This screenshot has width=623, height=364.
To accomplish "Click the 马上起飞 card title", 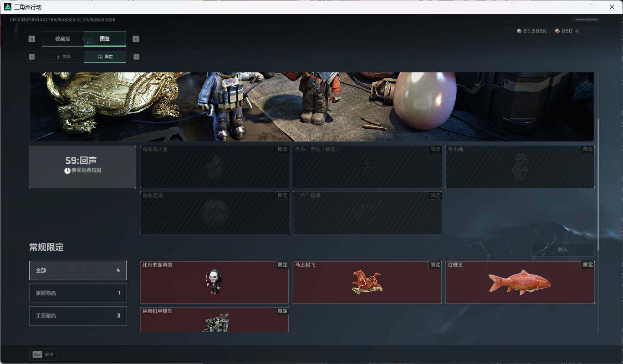I will coord(305,265).
